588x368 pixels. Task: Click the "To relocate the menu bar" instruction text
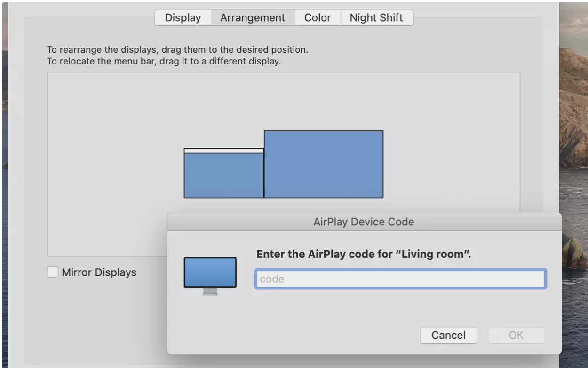click(164, 61)
